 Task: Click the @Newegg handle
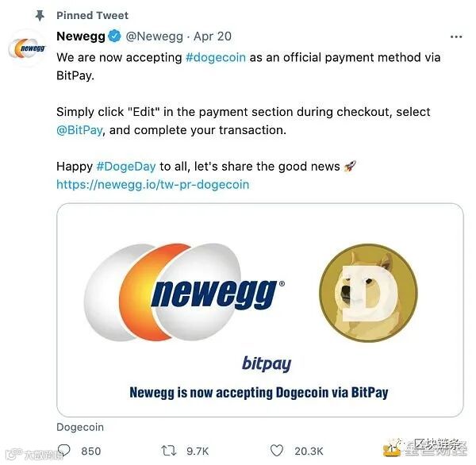[x=154, y=37]
